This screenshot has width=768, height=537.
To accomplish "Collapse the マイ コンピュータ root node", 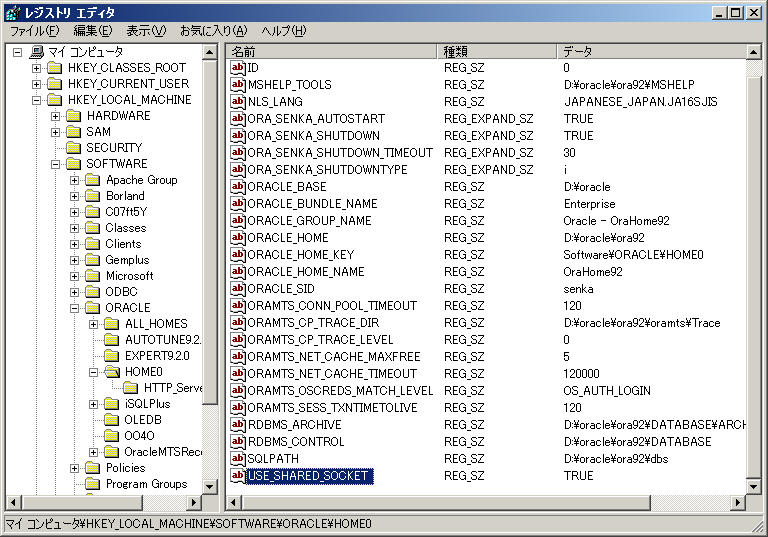I will [x=17, y=52].
